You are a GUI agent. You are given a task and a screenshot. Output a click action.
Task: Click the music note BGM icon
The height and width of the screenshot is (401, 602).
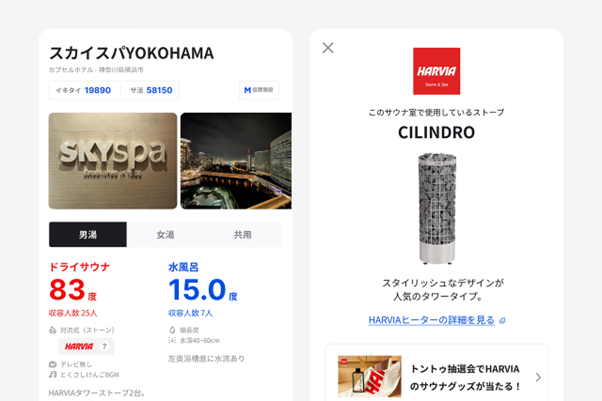click(x=53, y=374)
